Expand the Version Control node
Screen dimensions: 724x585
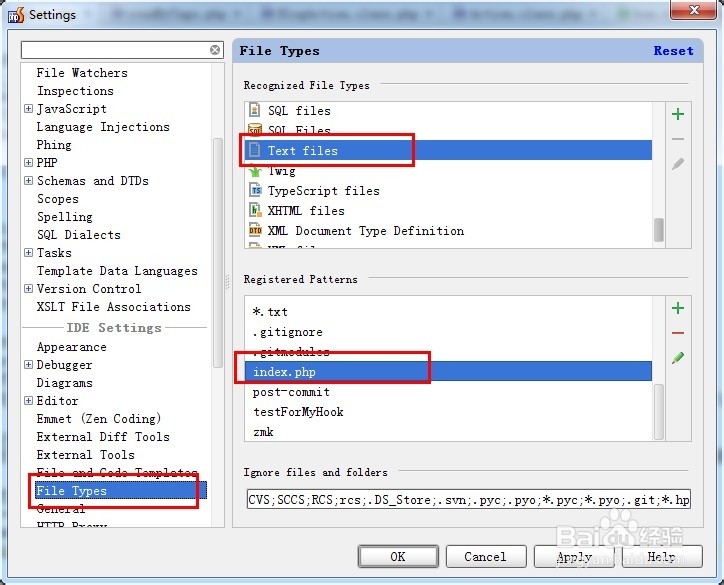(29, 289)
